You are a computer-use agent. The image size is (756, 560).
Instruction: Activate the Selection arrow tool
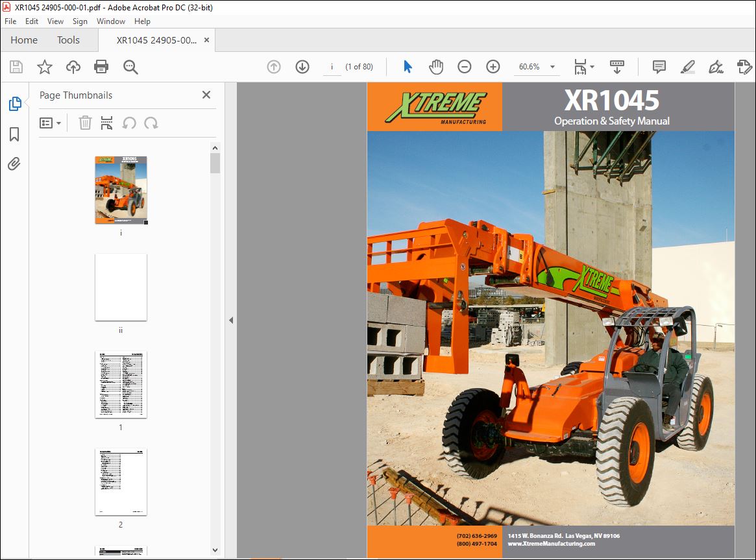[x=408, y=67]
